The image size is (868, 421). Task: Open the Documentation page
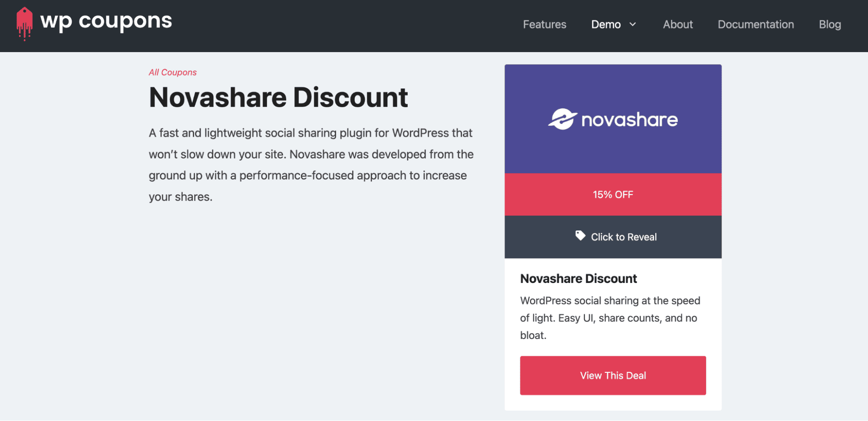756,24
